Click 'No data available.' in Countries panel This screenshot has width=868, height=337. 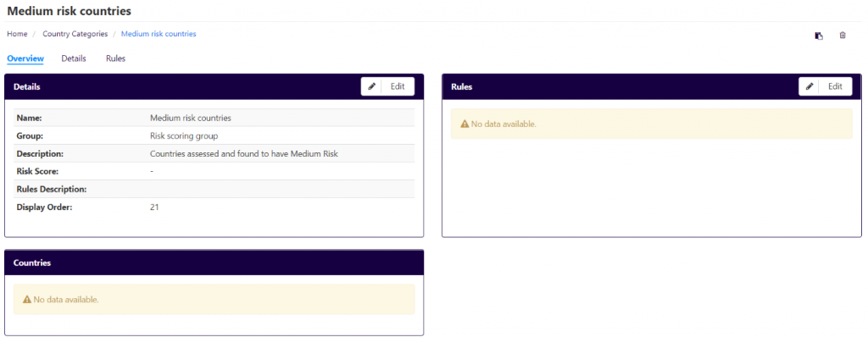(66, 300)
